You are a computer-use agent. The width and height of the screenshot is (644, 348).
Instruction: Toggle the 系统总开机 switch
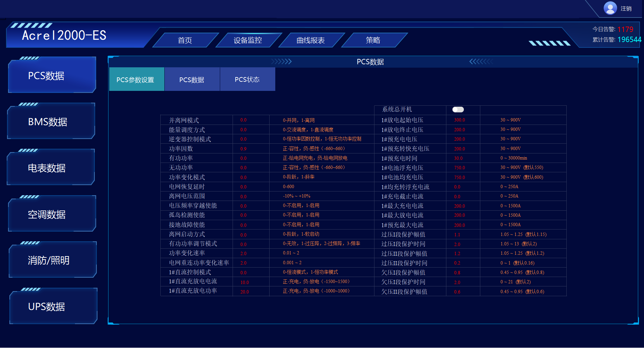pos(458,109)
